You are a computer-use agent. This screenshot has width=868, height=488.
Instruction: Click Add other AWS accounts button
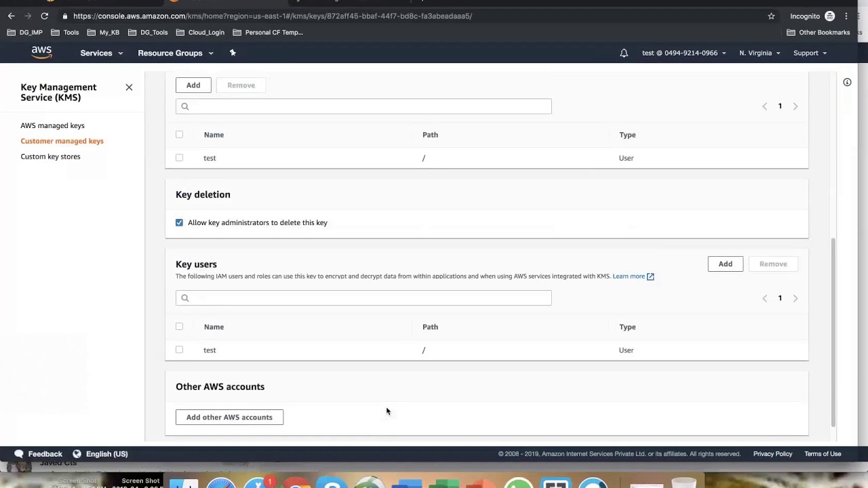pos(229,418)
